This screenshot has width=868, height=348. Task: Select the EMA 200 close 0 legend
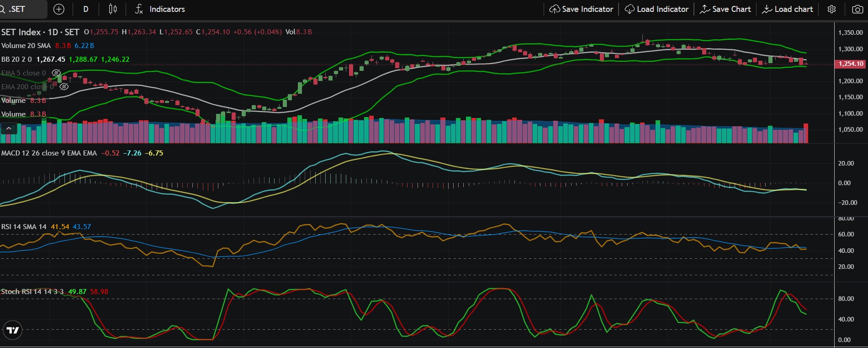coord(27,87)
